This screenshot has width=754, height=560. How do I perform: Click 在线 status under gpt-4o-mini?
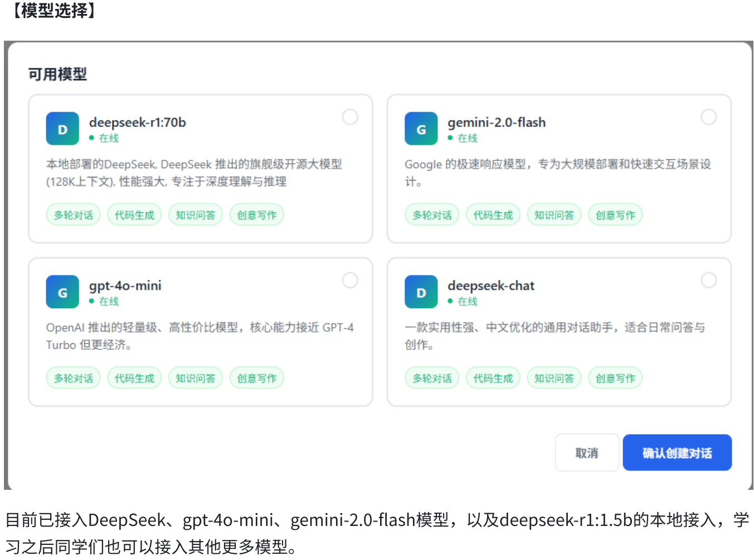[104, 301]
